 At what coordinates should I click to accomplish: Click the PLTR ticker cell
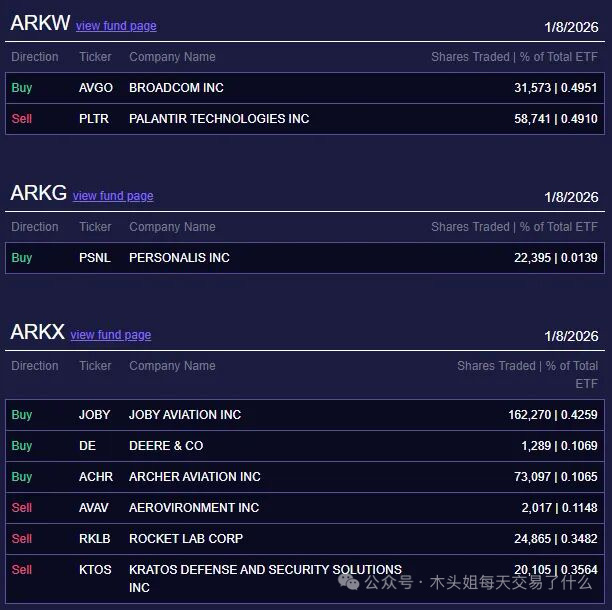click(94, 119)
